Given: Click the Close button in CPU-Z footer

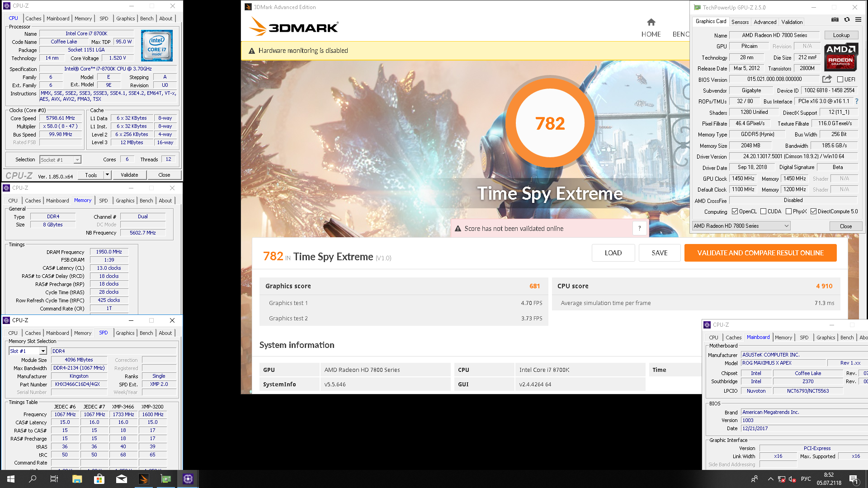Looking at the screenshot, I should tap(164, 175).
